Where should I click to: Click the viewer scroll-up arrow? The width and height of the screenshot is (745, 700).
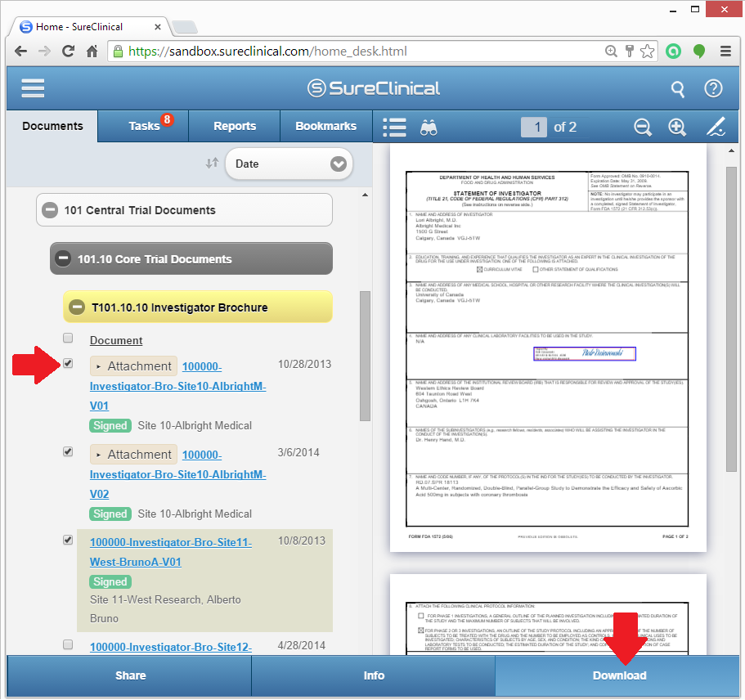(x=731, y=151)
